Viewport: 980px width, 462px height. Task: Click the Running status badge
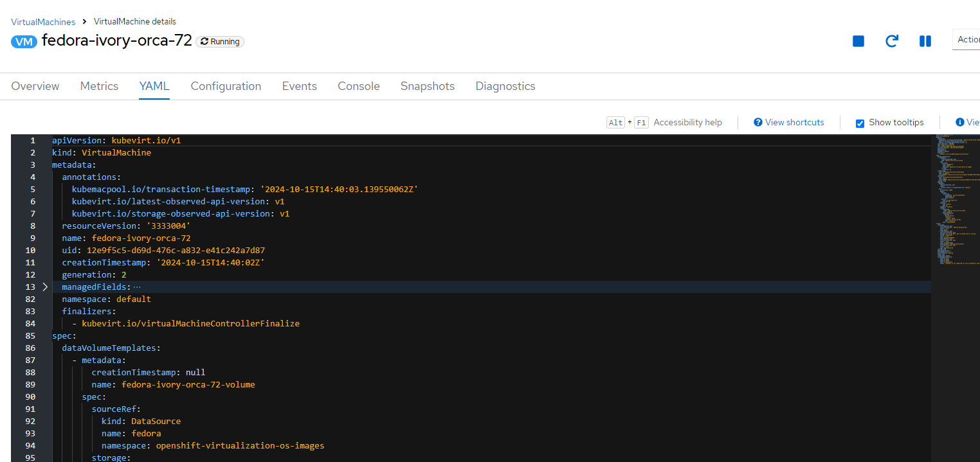click(x=220, y=41)
